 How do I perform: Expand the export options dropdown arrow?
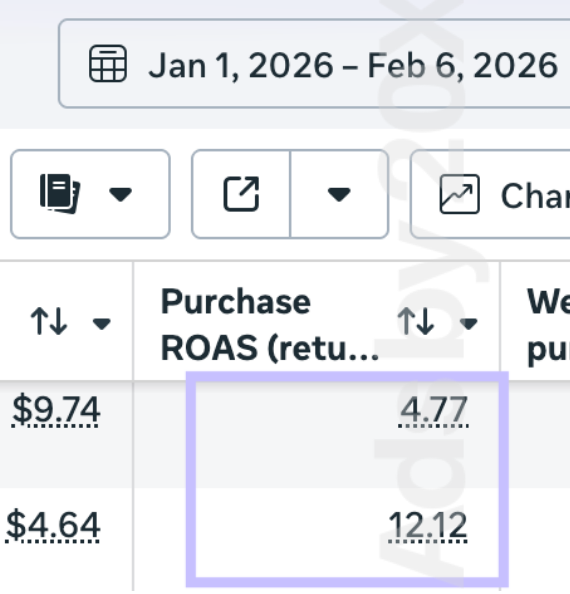click(x=339, y=194)
